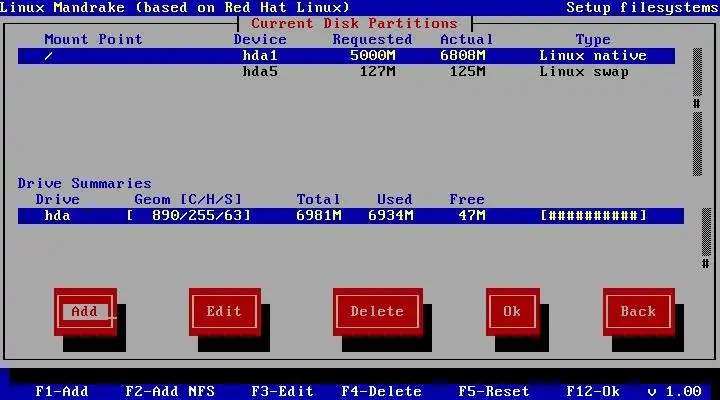The height and width of the screenshot is (400, 720).
Task: Click the v 1.00 version label
Action: pyautogui.click(x=675, y=391)
